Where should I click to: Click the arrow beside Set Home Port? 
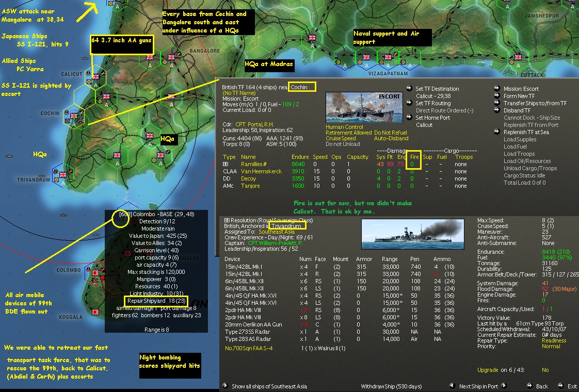(x=409, y=118)
